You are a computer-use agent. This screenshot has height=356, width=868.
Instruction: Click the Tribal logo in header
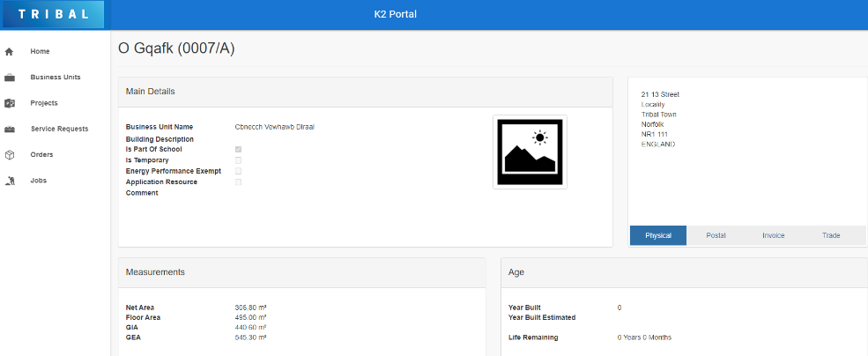pos(52,14)
